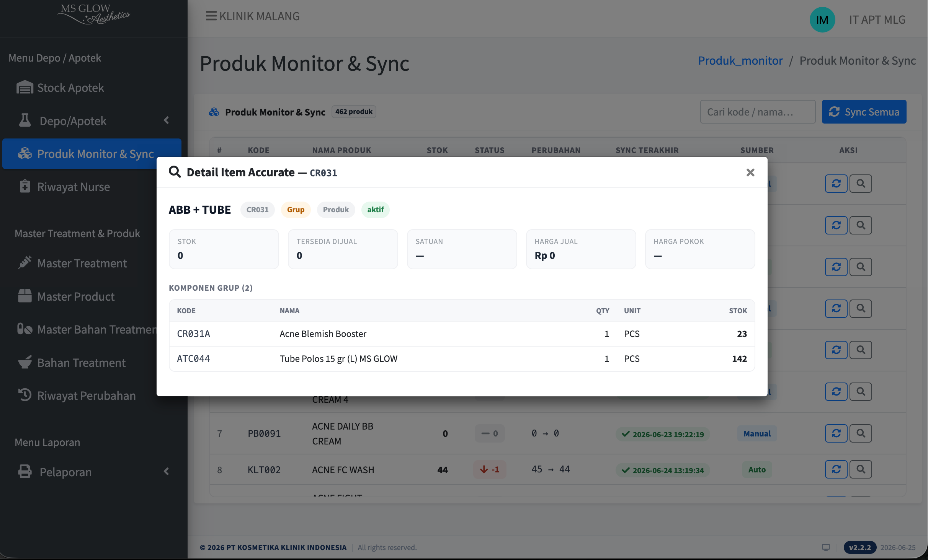The image size is (928, 560).
Task: Click the v2.2.2 version badge
Action: [x=860, y=547]
